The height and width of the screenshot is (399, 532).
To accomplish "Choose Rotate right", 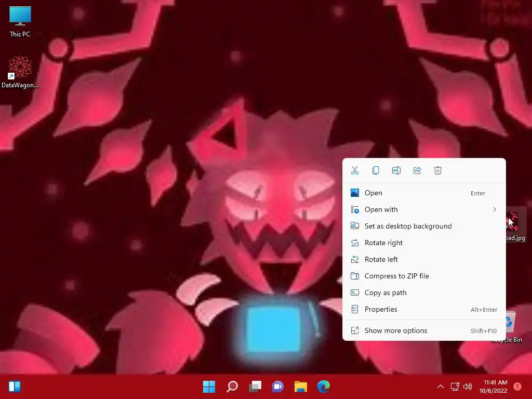I will 424,243.
